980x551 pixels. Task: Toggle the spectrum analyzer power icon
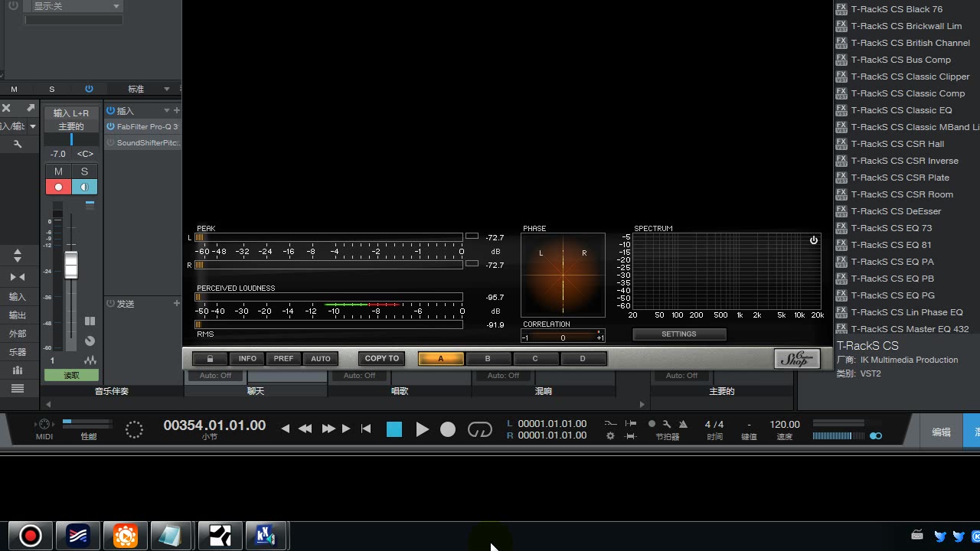tap(813, 240)
